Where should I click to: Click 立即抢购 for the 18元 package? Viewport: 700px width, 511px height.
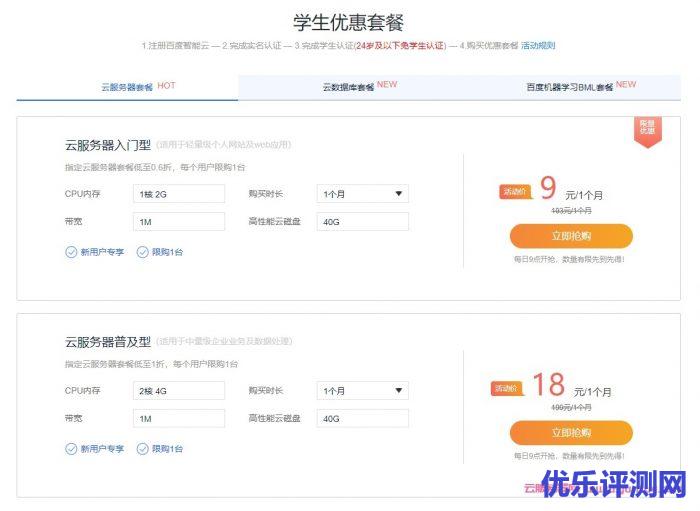coord(571,432)
